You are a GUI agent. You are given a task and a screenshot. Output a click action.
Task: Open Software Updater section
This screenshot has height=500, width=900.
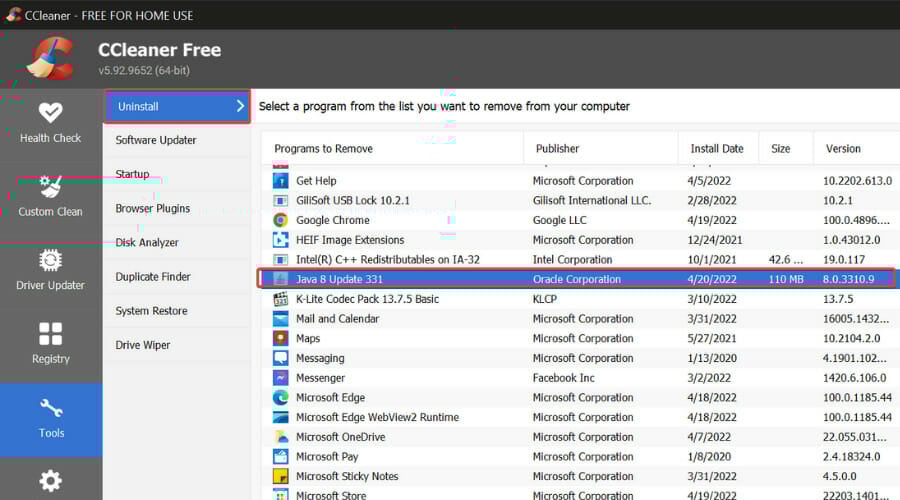coord(177,140)
